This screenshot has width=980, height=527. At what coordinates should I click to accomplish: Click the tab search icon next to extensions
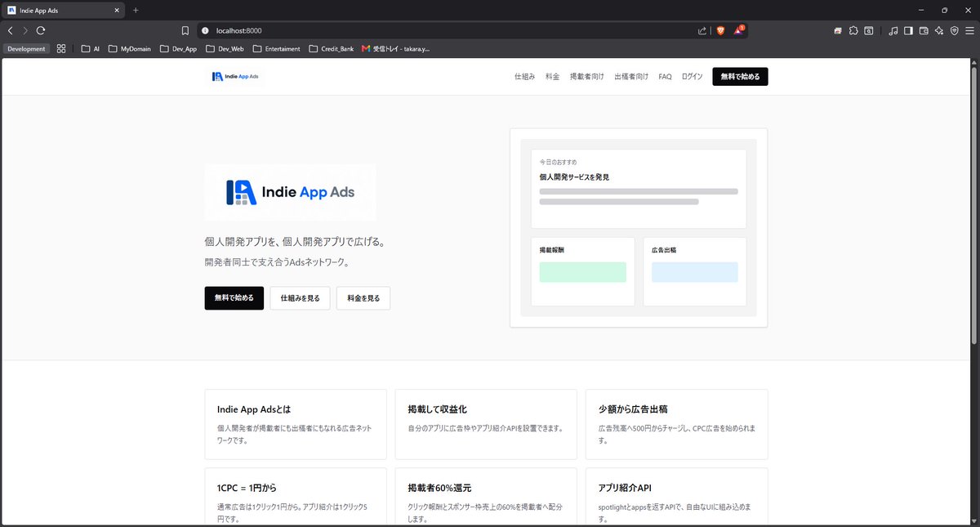click(x=869, y=30)
